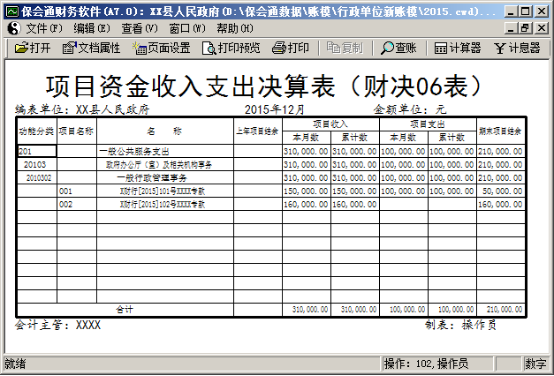Open the 帮助(H) menu
Image resolution: width=554 pixels, height=376 pixels.
pyautogui.click(x=235, y=28)
